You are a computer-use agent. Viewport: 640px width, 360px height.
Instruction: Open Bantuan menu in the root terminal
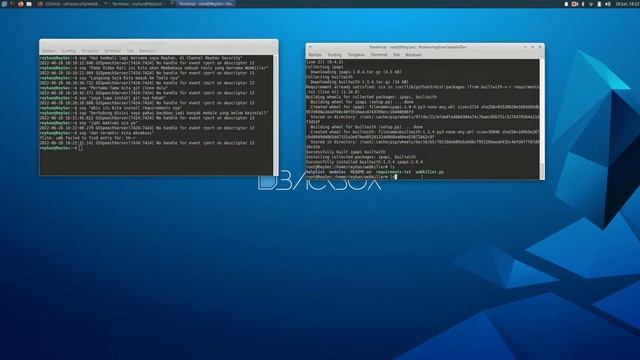(413, 55)
